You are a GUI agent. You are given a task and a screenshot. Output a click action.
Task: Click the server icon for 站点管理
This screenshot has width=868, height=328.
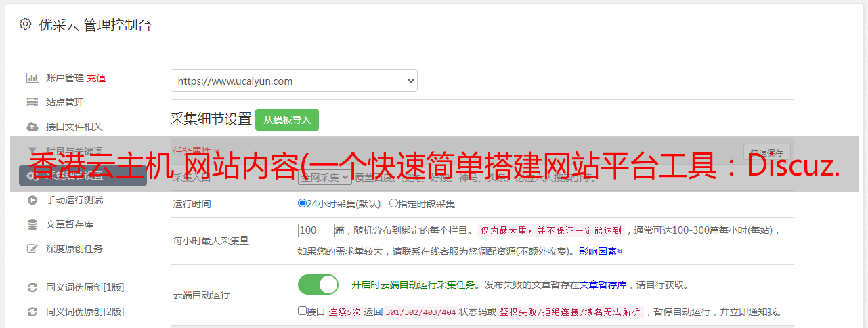[x=32, y=102]
